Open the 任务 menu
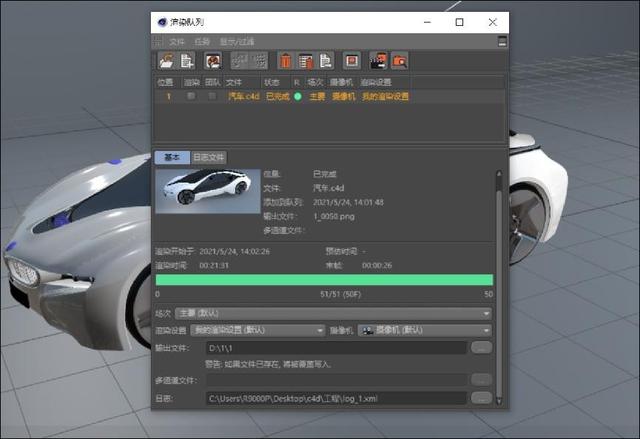 click(x=203, y=41)
